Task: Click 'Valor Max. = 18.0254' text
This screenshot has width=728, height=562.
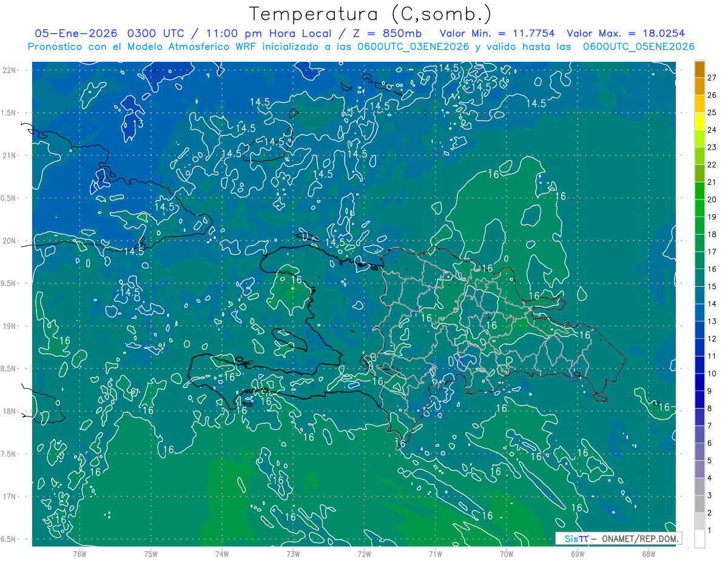Action: [626, 33]
